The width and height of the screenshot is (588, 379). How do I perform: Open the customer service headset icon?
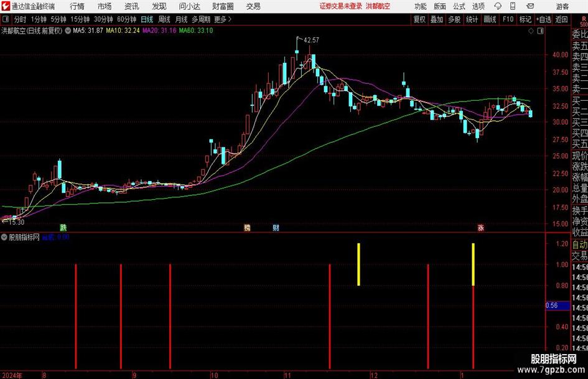click(x=497, y=6)
